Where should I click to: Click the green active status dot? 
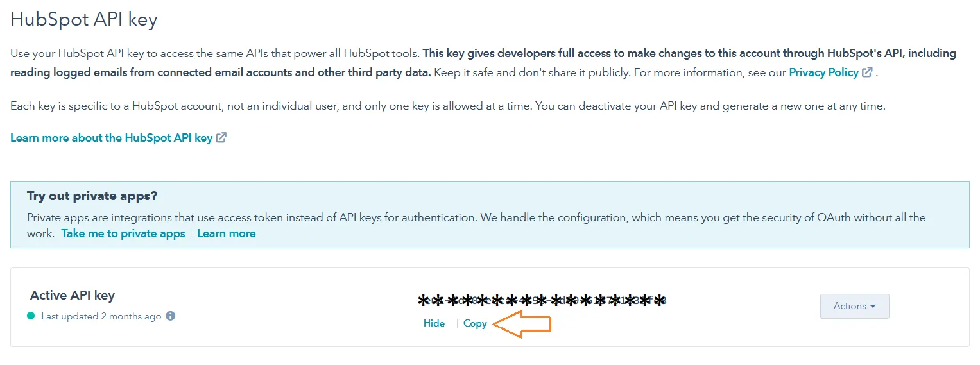pyautogui.click(x=31, y=316)
